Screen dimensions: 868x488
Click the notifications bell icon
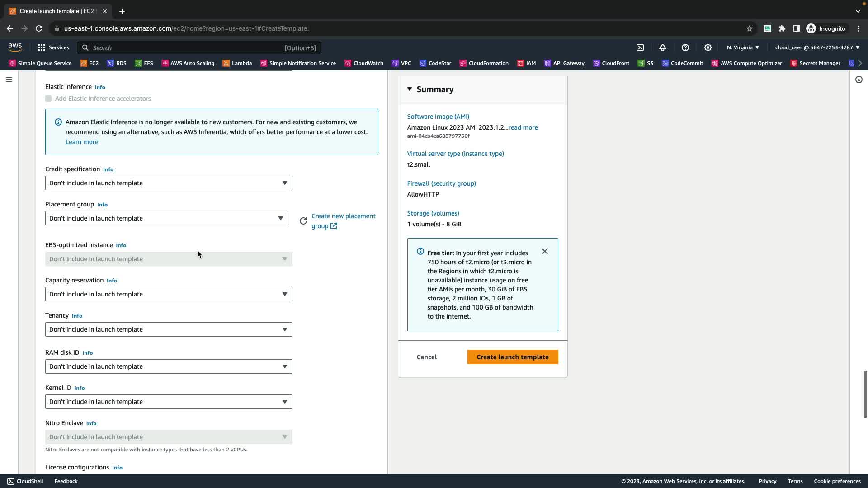(x=663, y=47)
